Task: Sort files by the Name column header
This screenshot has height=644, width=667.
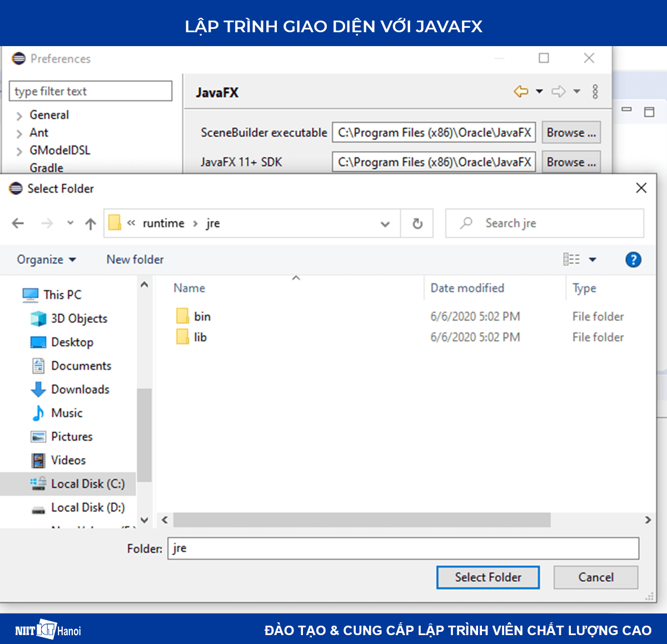Action: point(189,288)
